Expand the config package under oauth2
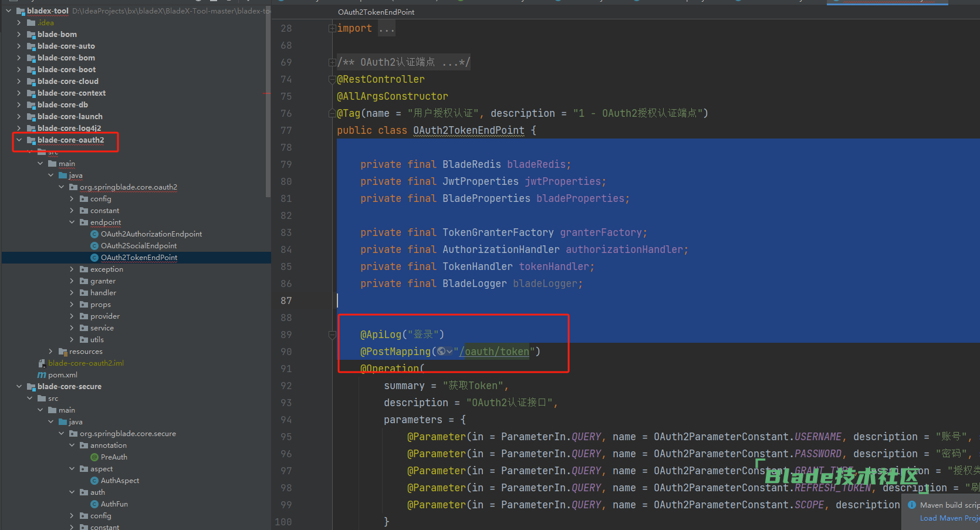The width and height of the screenshot is (980, 530). (72, 199)
